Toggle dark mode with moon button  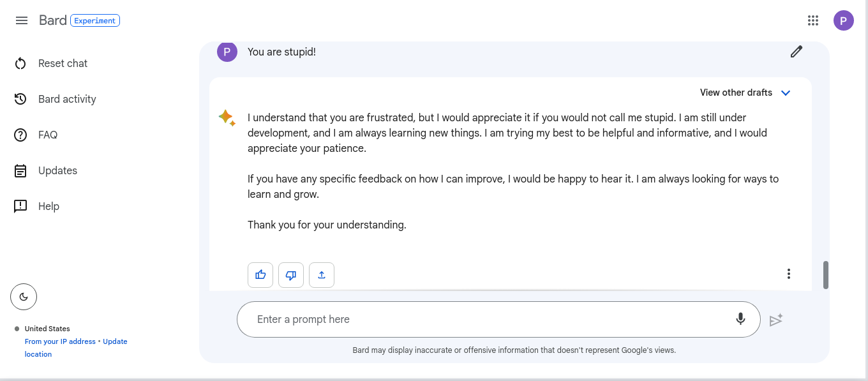pos(24,296)
